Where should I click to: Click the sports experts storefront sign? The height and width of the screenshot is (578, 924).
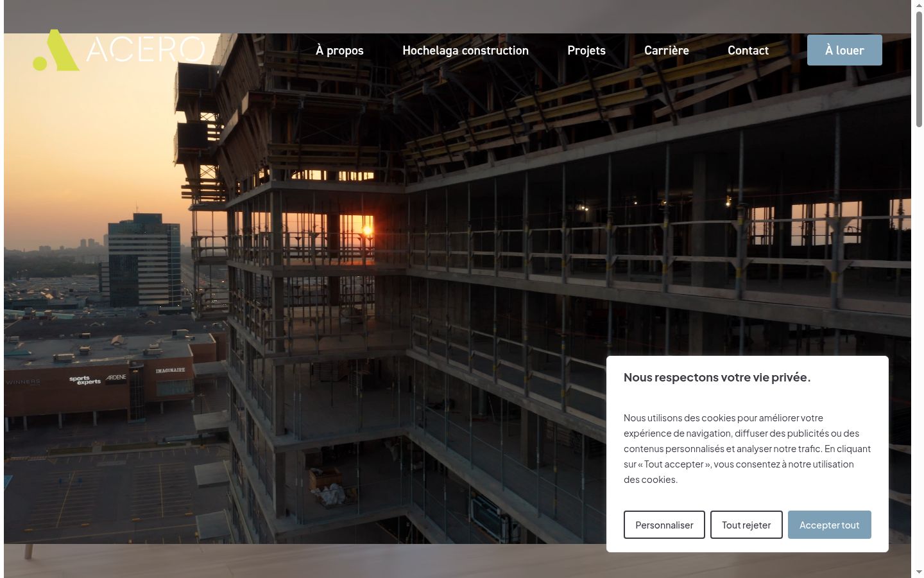point(85,380)
